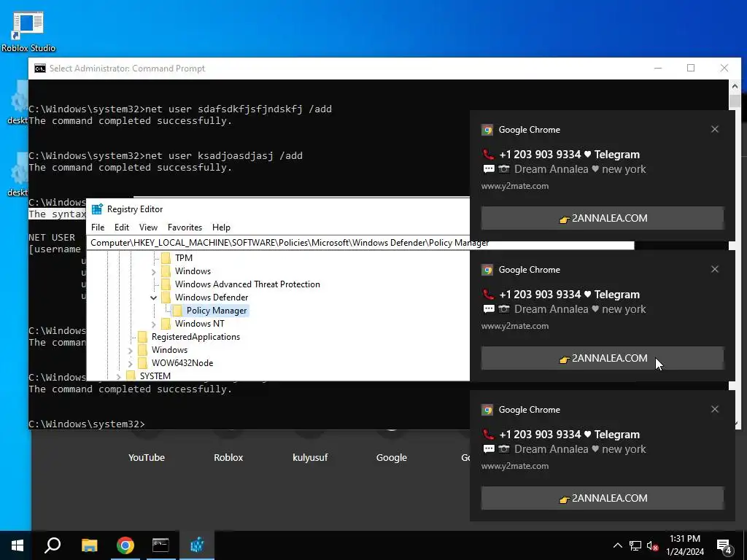Click the Registry Editor title bar icon
747x560 pixels.
pos(97,209)
